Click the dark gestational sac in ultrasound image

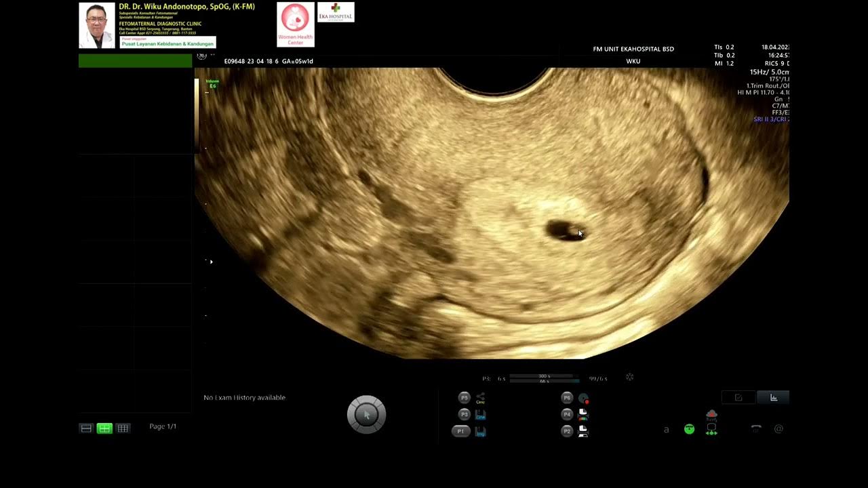565,230
